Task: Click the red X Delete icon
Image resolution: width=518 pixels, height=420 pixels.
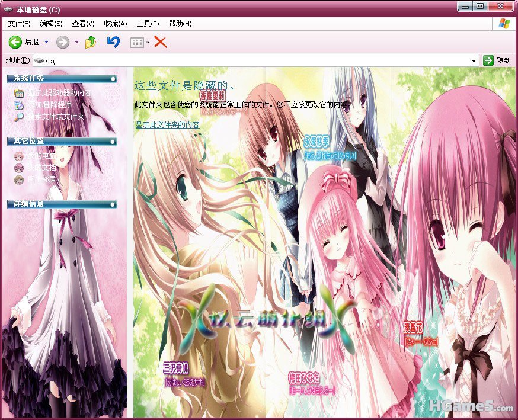Action: (160, 42)
